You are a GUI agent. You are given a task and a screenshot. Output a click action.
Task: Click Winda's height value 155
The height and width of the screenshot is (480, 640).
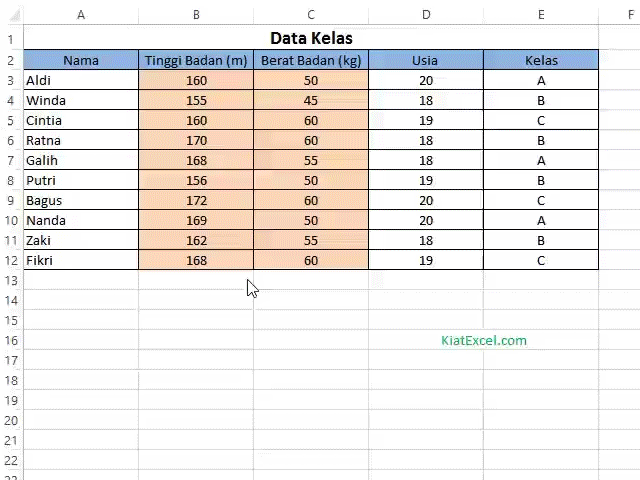pos(196,100)
